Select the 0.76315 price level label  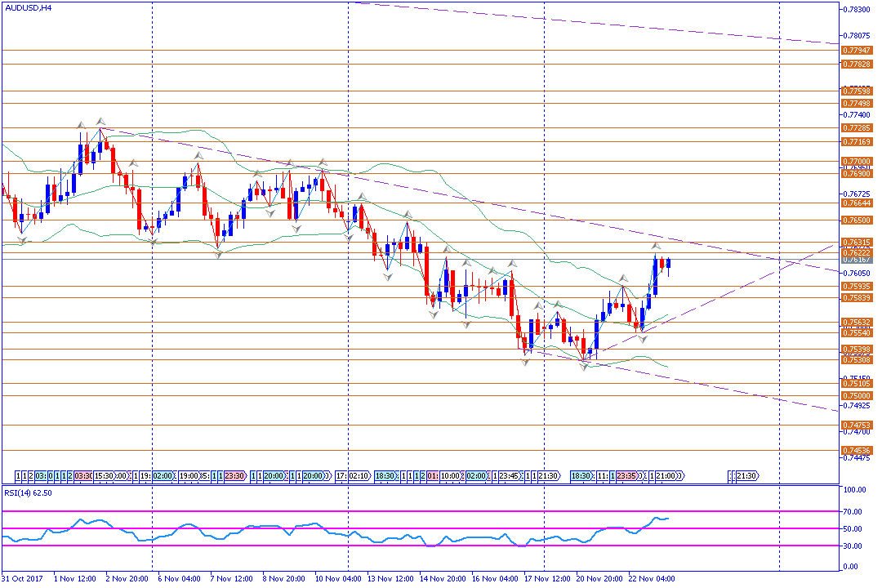(x=857, y=243)
